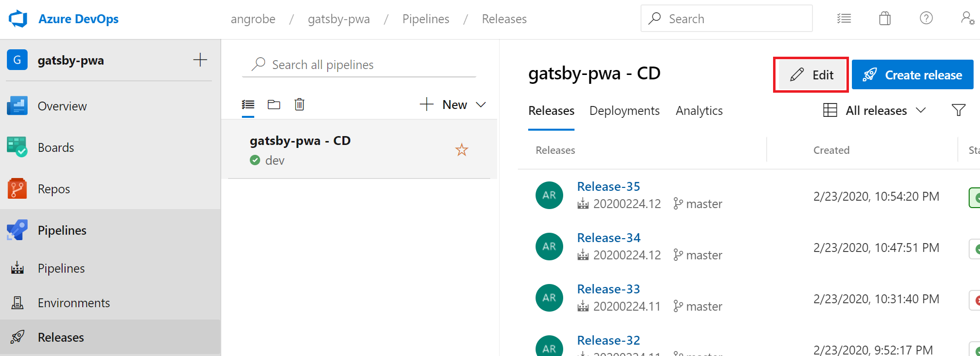Open Releases sub-item with rocket icon

tap(110, 337)
